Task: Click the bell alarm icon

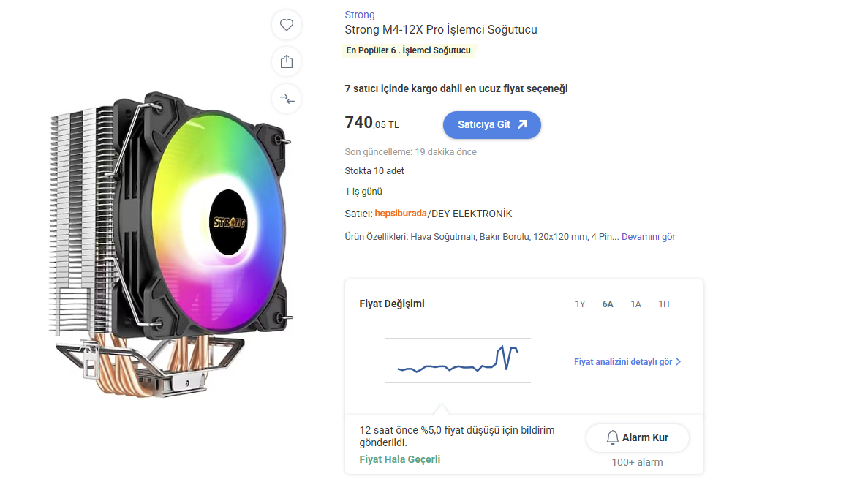Action: [x=613, y=438]
